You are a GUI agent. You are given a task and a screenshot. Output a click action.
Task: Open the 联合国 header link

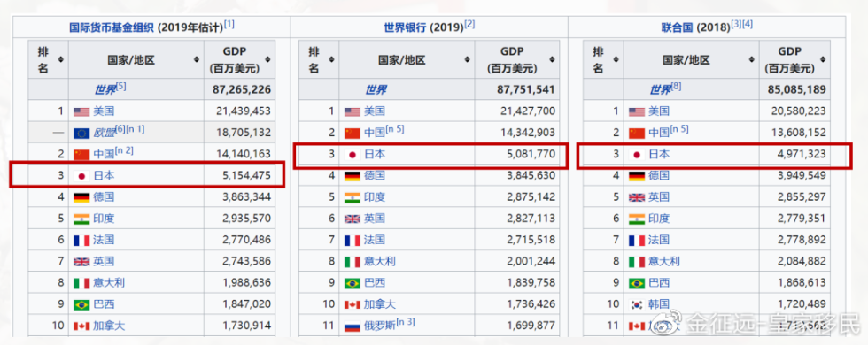677,27
